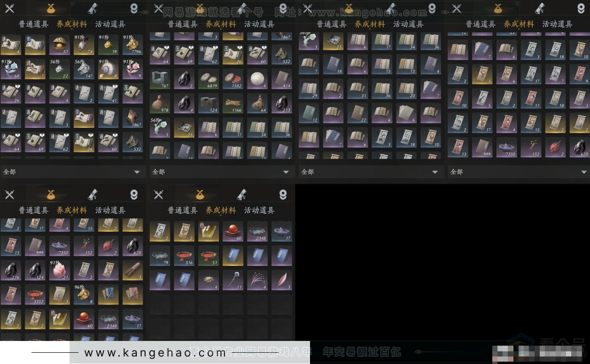The image size is (590, 364).
Task: Choose the purple book with count 414
Action: [282, 79]
